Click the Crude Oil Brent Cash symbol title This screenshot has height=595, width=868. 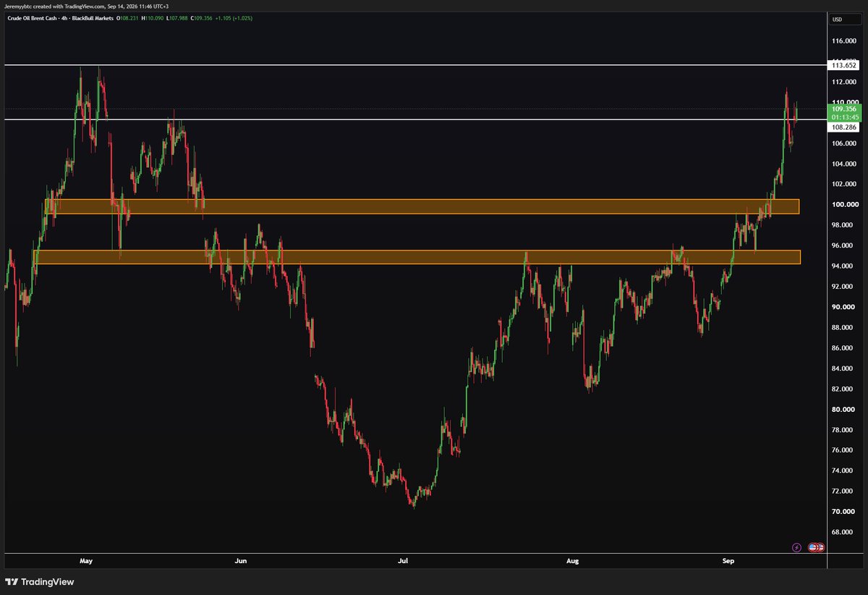(33, 17)
